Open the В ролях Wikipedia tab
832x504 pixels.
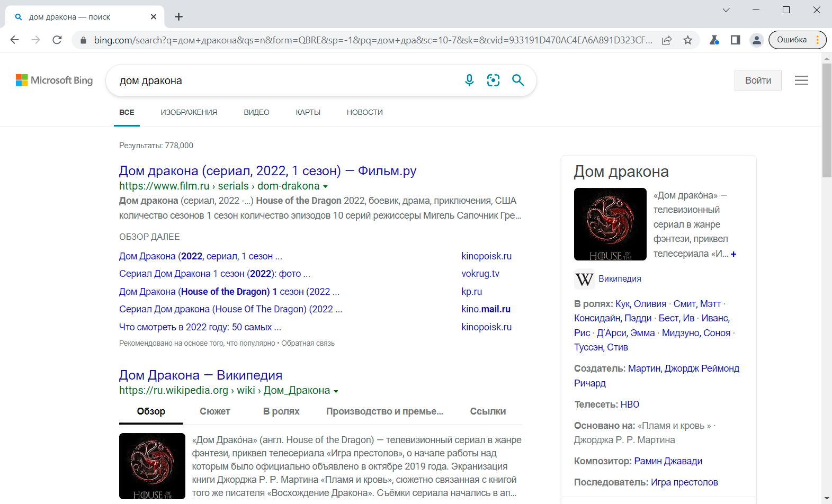tap(281, 411)
